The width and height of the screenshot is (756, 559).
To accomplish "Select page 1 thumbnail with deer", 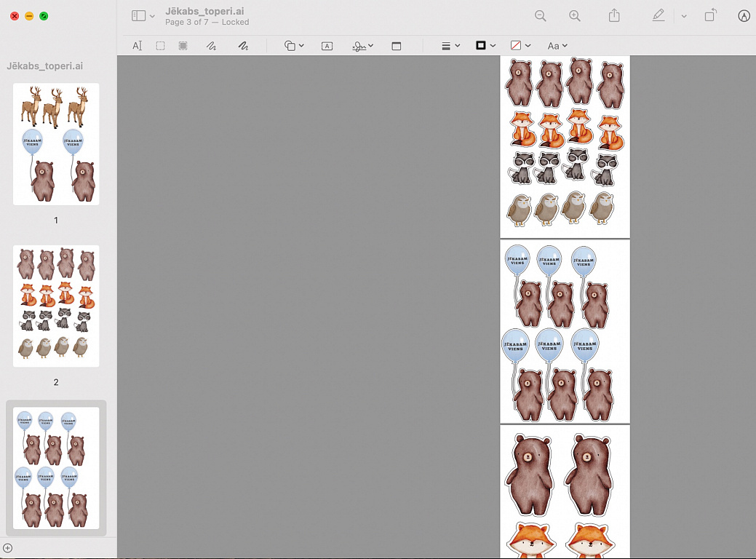I will (56, 144).
